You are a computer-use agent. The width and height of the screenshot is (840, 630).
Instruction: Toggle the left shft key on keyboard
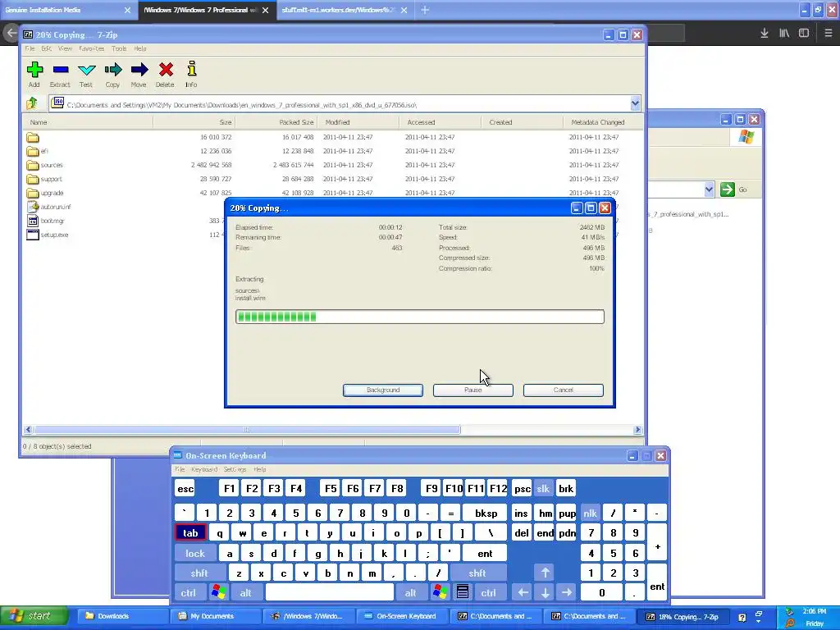tap(199, 573)
